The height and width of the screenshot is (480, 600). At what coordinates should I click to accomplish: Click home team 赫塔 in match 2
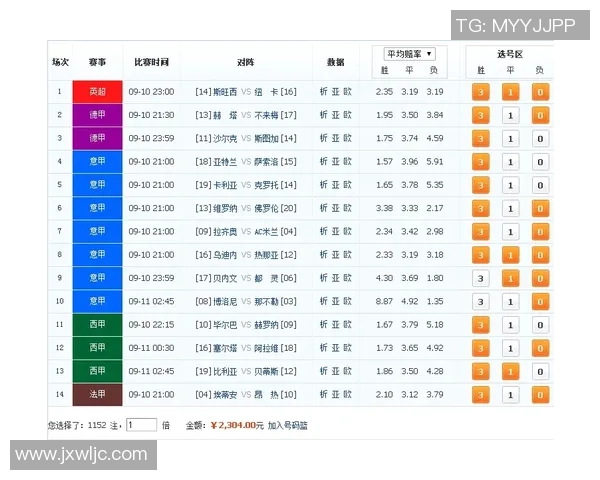(x=225, y=115)
